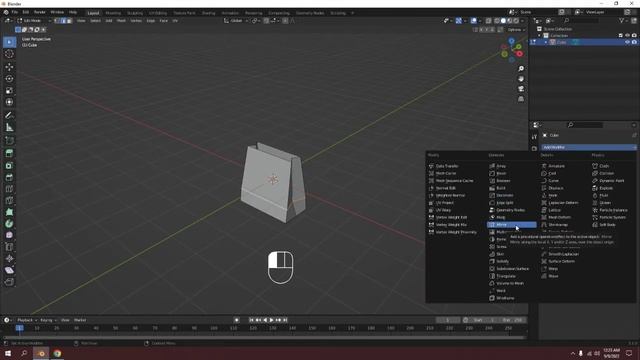This screenshot has height=360, width=640.
Task: Select the Poly Build tool
Action: [x=9, y=212]
